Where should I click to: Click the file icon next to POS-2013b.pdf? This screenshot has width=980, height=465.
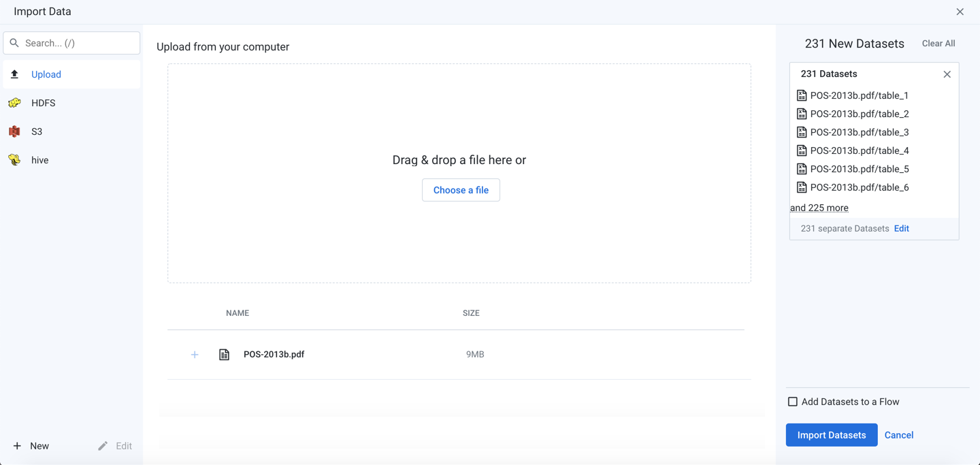click(224, 355)
